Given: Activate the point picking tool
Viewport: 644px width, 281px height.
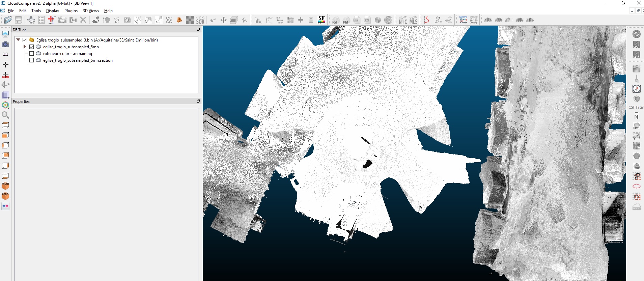Looking at the screenshot, I should tap(31, 20).
